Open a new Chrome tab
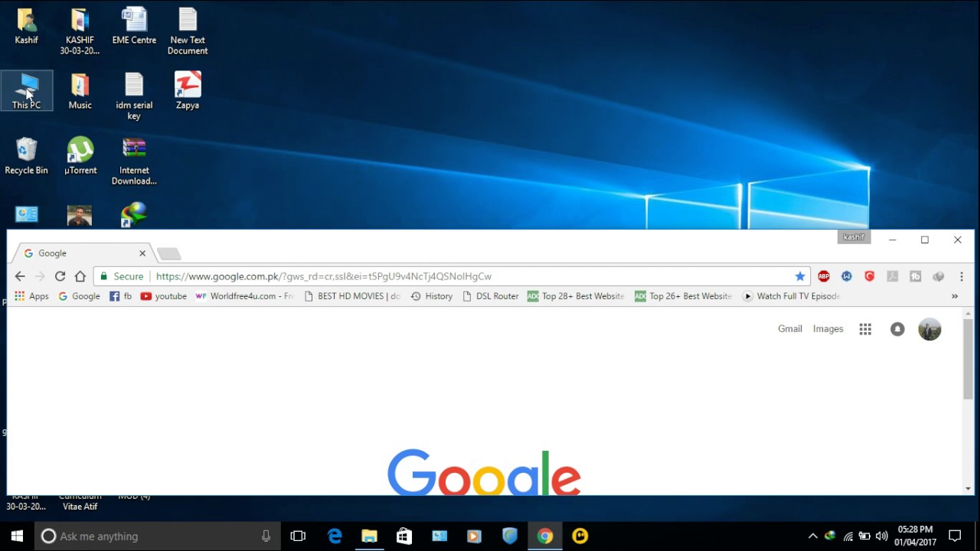The image size is (980, 551). (x=169, y=254)
